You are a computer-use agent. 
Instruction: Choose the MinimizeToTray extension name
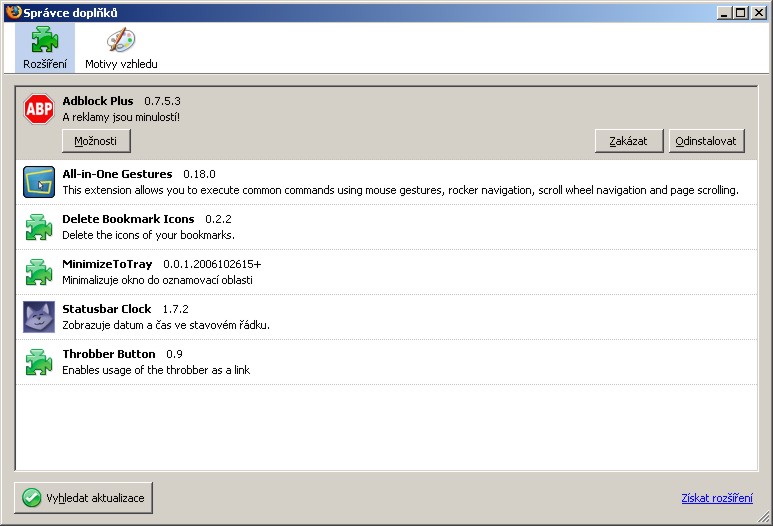coord(107,264)
